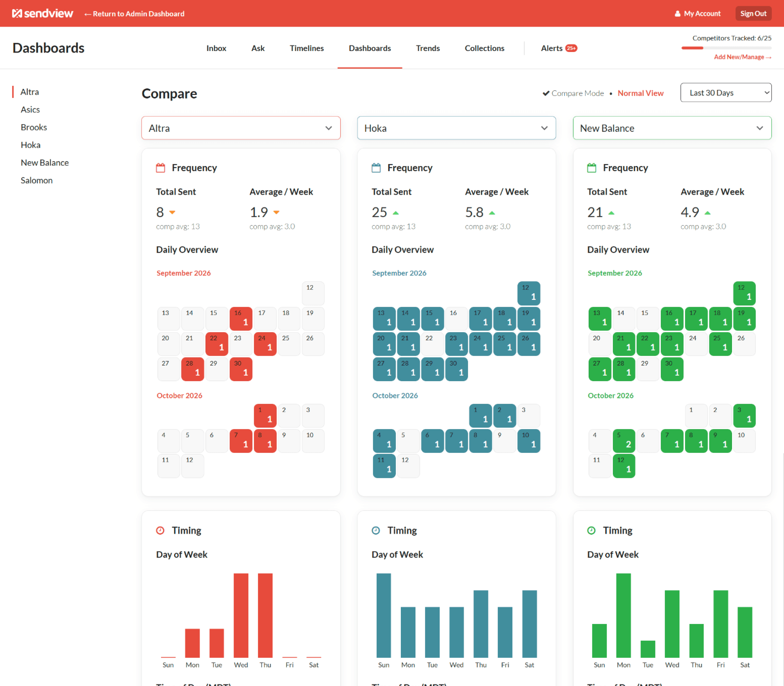Open the New Balance competitor dropdown
This screenshot has width=784, height=686.
[672, 128]
